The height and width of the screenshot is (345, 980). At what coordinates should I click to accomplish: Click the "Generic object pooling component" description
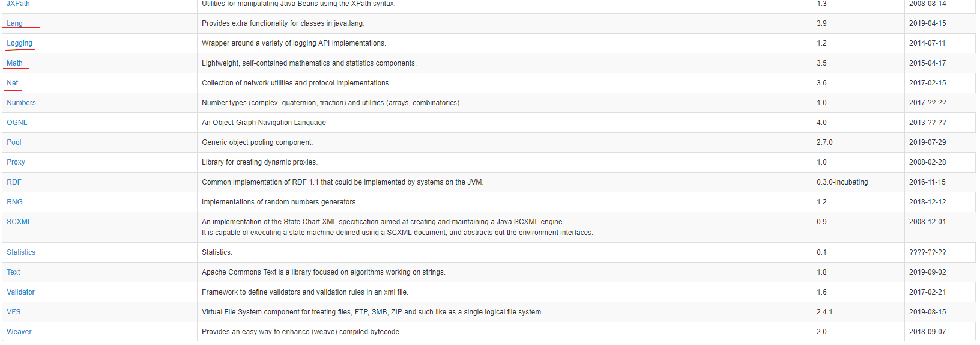[257, 142]
